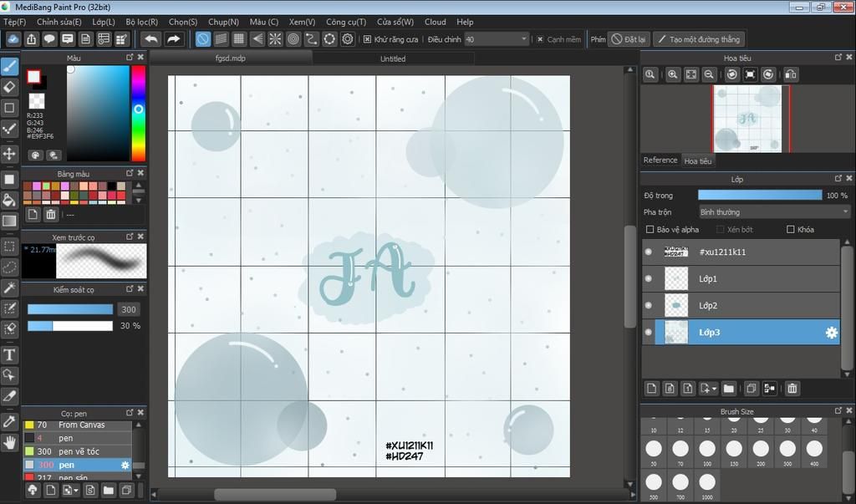Image resolution: width=856 pixels, height=504 pixels.
Task: Hide the #xu1211k11 layer
Action: tap(649, 252)
